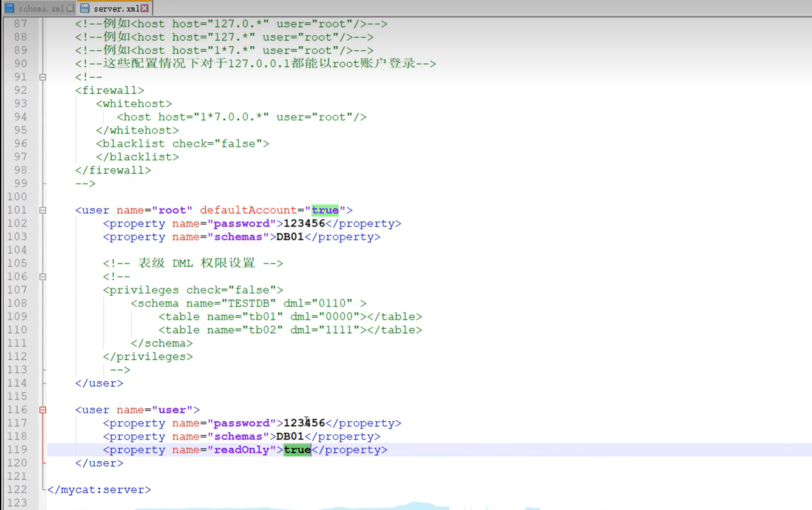The height and width of the screenshot is (510, 812).
Task: Click the DB01 schemas value on line 103
Action: 290,237
